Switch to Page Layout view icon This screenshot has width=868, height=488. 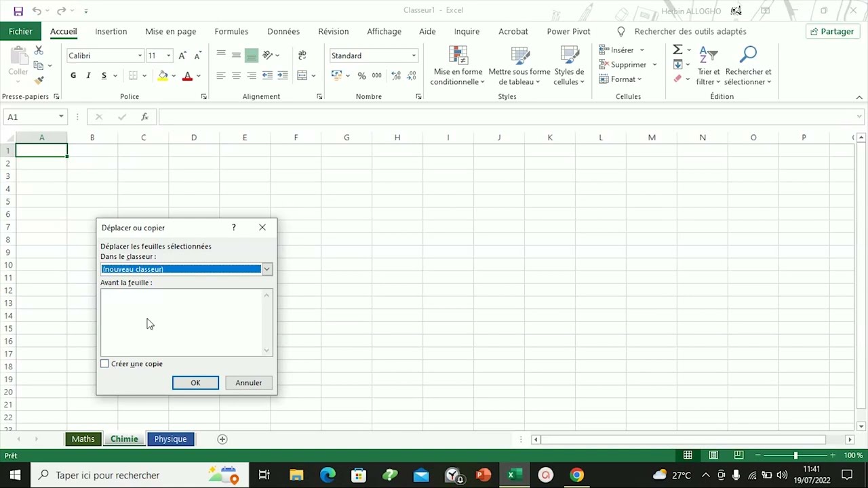(713, 455)
